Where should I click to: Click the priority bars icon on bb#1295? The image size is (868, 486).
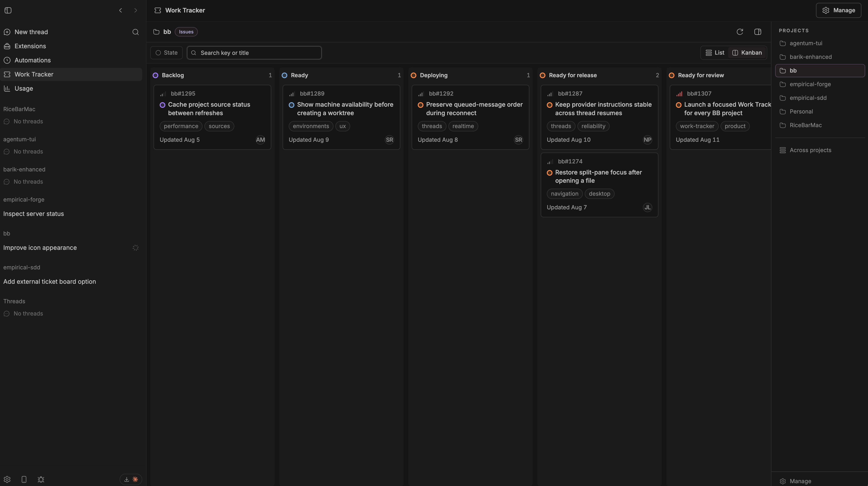[163, 94]
